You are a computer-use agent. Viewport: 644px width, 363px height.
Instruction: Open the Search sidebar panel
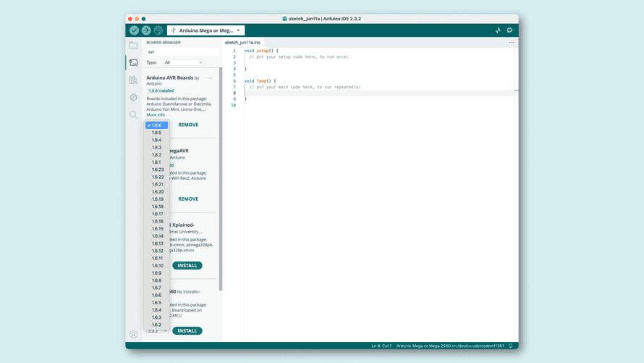[x=133, y=114]
